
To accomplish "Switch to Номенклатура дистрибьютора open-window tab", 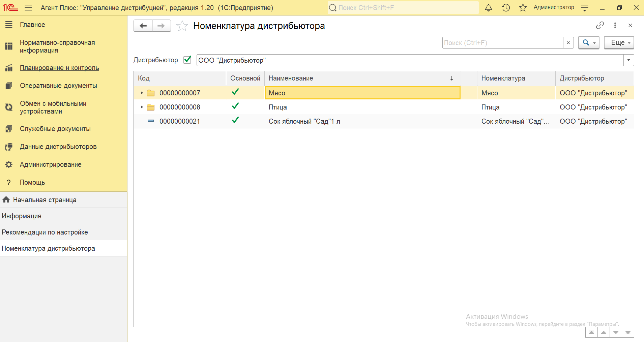I will tap(63, 248).
